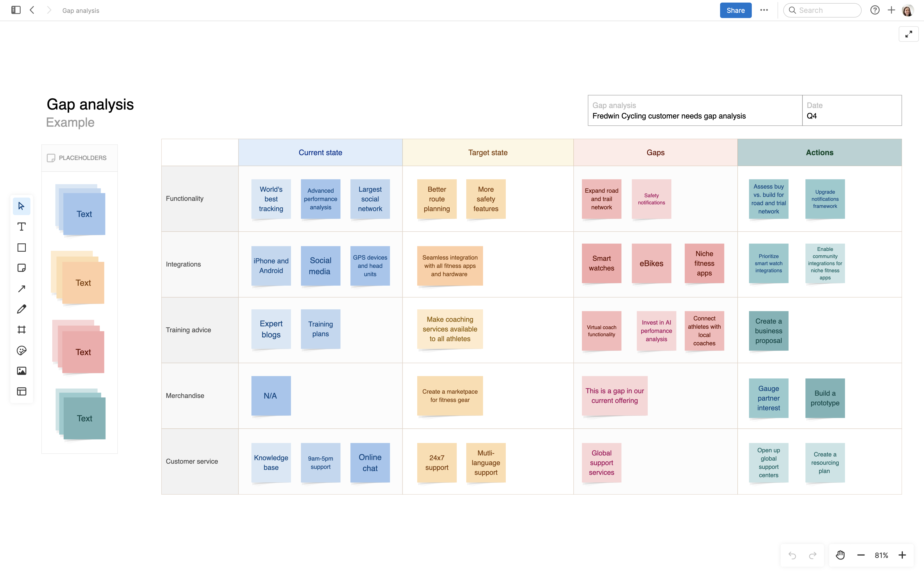The image size is (924, 577).
Task: Select the Rectangle shape tool
Action: click(21, 247)
